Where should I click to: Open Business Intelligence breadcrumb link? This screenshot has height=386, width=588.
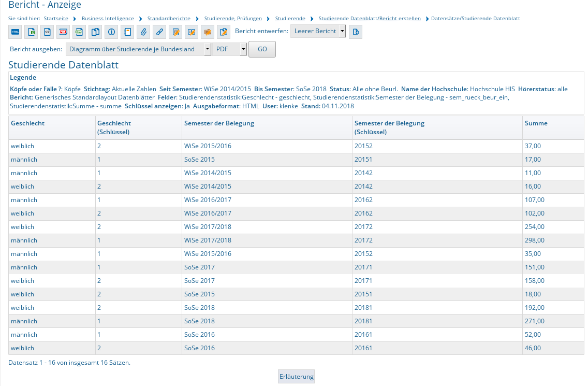pos(108,19)
